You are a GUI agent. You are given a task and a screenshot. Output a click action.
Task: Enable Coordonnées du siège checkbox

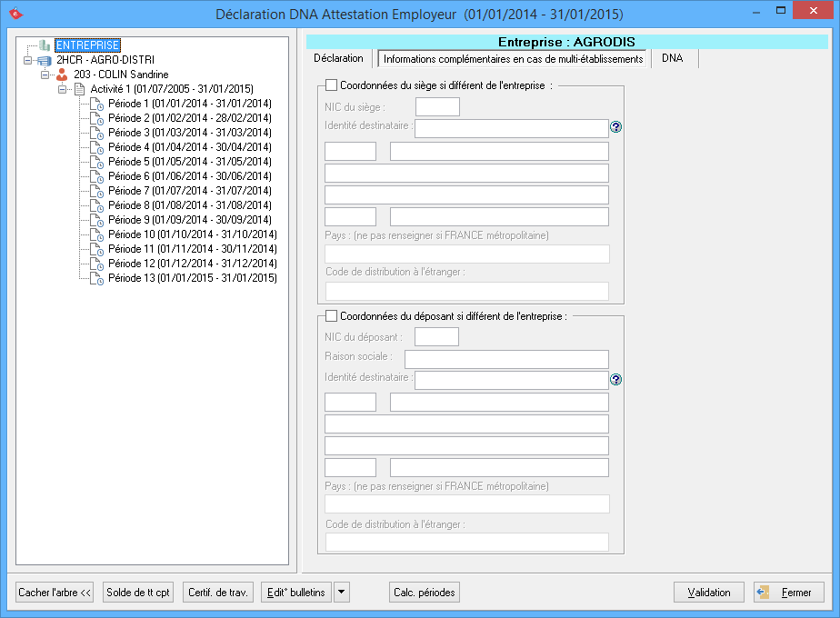coord(331,85)
